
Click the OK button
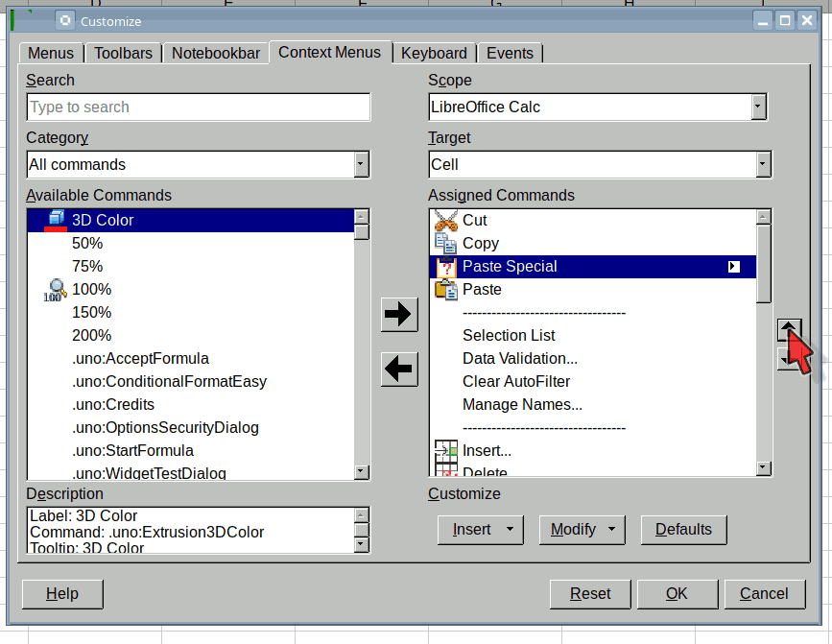coord(677,593)
